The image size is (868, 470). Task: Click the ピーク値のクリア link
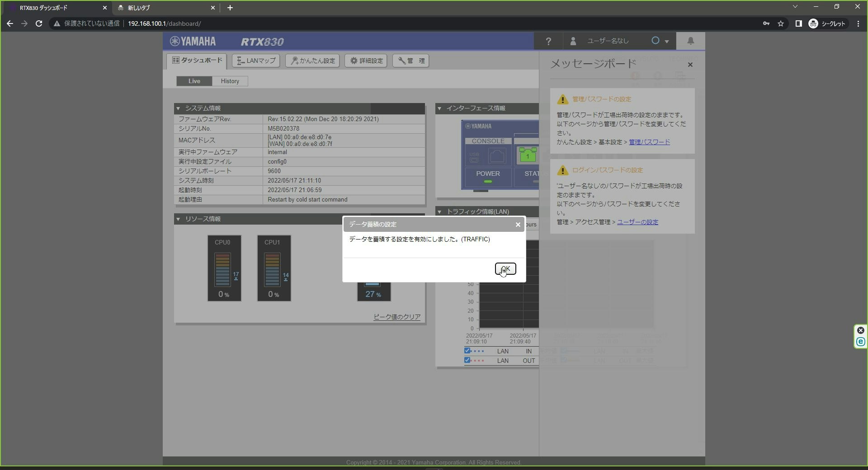coord(397,317)
